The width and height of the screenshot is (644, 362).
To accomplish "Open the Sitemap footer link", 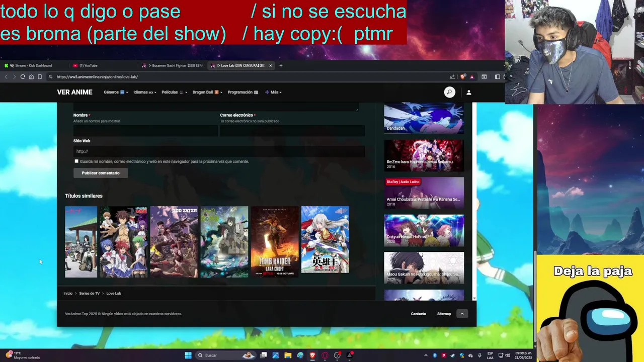I will click(444, 314).
